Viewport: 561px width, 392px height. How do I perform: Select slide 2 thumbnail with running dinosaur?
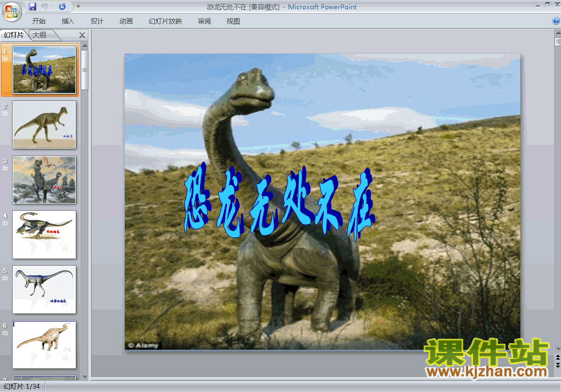(45, 125)
